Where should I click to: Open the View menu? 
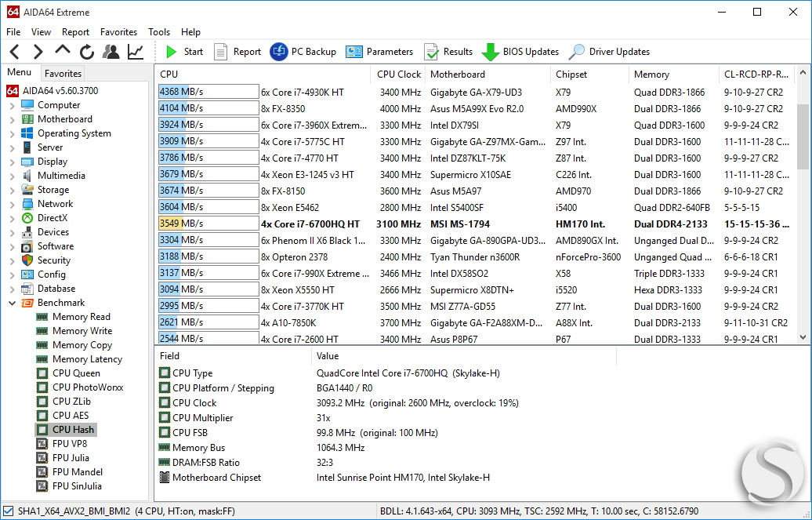(41, 32)
